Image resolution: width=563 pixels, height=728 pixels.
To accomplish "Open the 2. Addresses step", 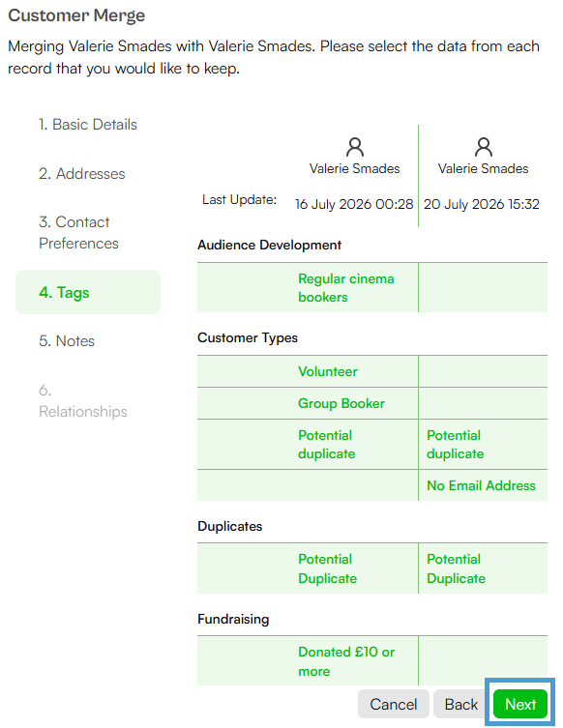I will pos(82,174).
